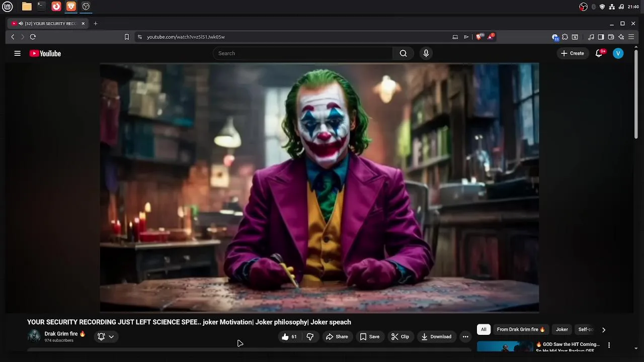Open a new browser tab
Viewport: 644px width, 362px height.
(x=96, y=23)
